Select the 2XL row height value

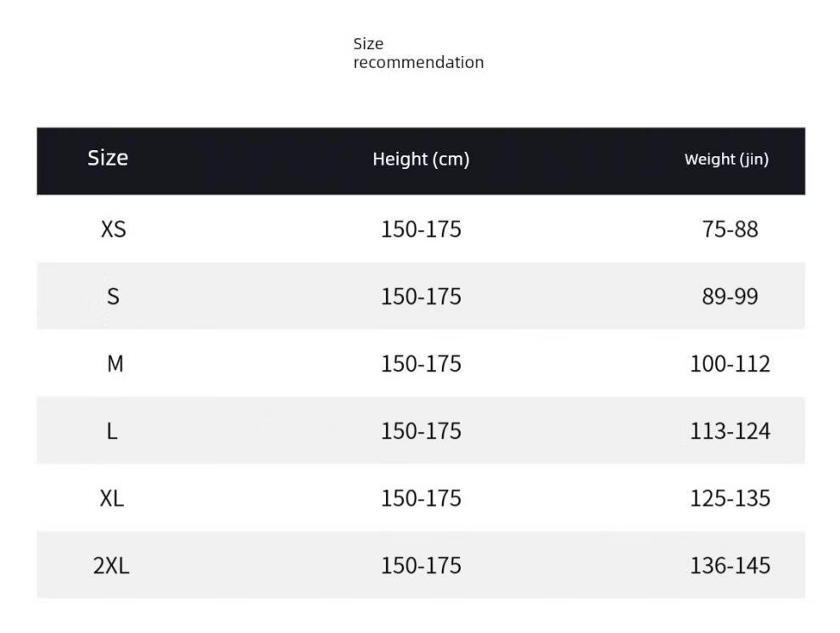[x=421, y=566]
